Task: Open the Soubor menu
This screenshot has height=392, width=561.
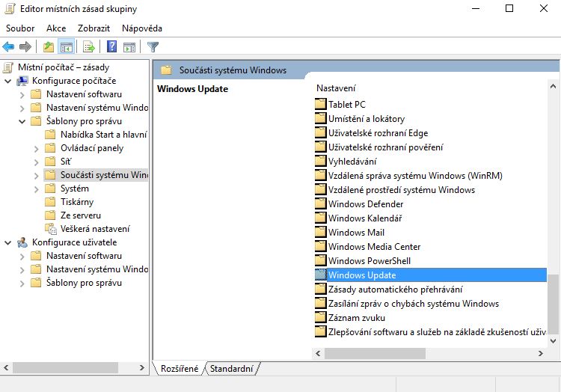Action: pyautogui.click(x=20, y=28)
